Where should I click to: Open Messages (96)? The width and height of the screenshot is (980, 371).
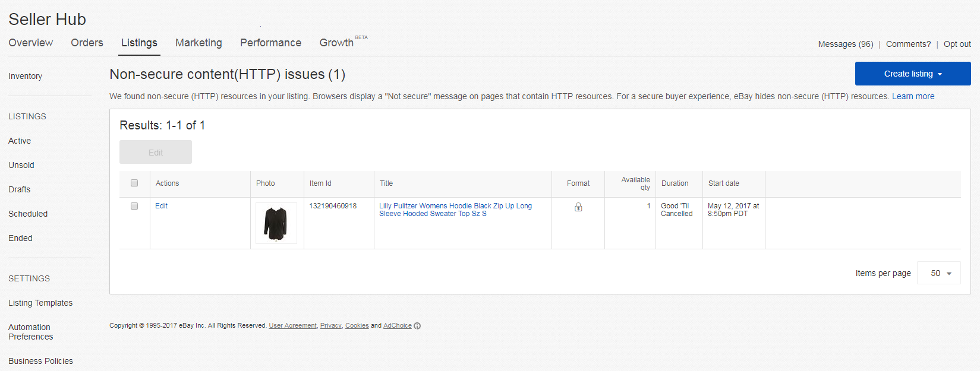pyautogui.click(x=845, y=44)
